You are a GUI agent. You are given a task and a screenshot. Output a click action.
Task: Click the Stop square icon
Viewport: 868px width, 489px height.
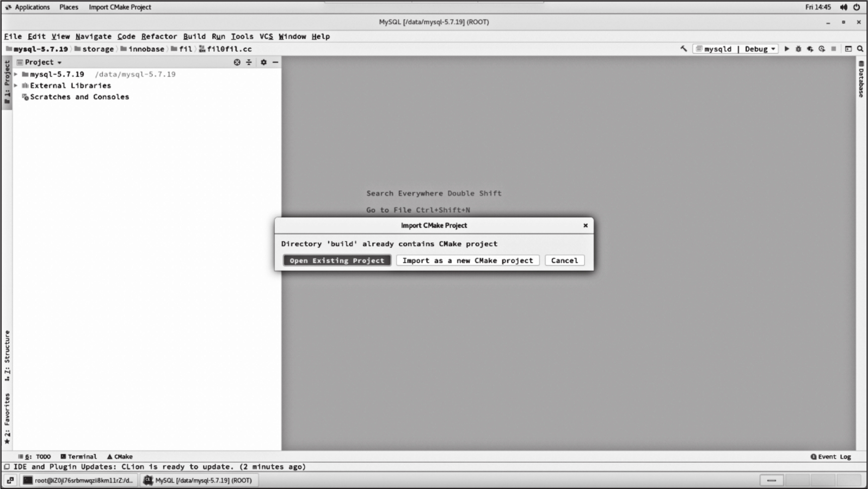834,49
